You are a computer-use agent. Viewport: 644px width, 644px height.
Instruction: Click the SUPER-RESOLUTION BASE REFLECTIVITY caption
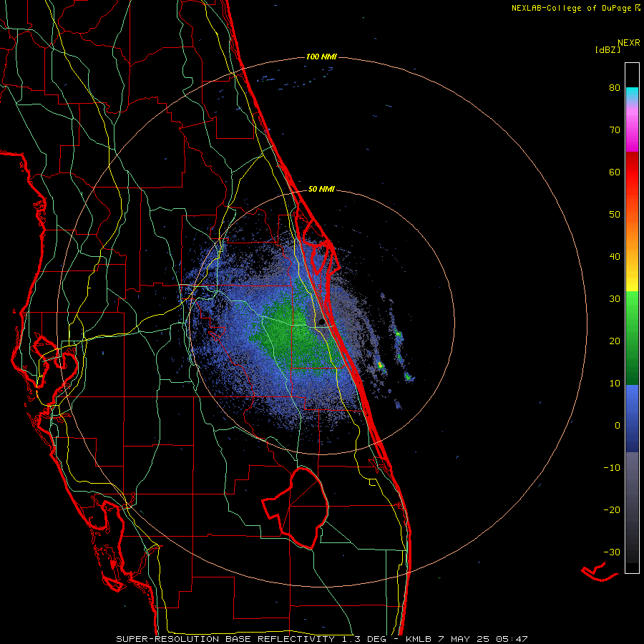click(225, 639)
